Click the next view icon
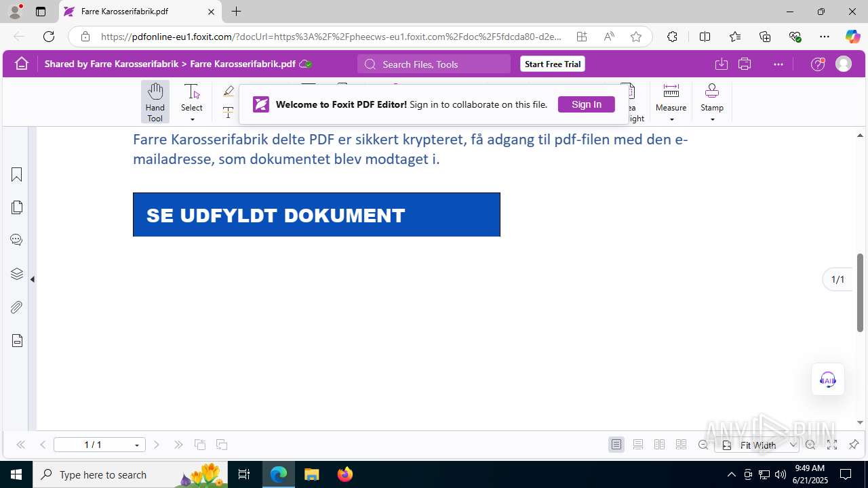The width and height of the screenshot is (868, 488). (x=222, y=445)
